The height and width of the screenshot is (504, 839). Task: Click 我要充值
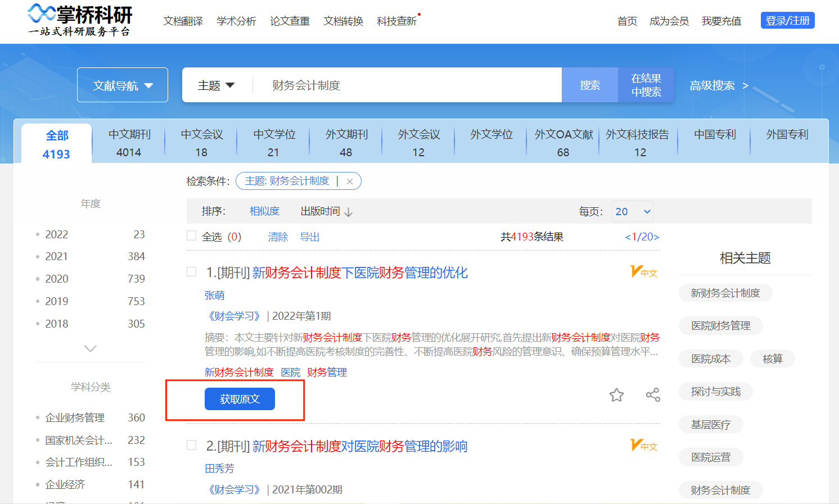coord(721,21)
